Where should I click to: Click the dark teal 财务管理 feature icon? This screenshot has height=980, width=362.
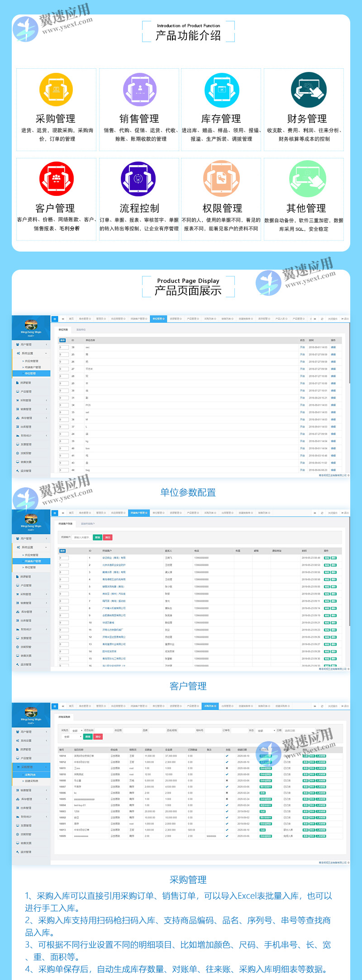[x=308, y=90]
